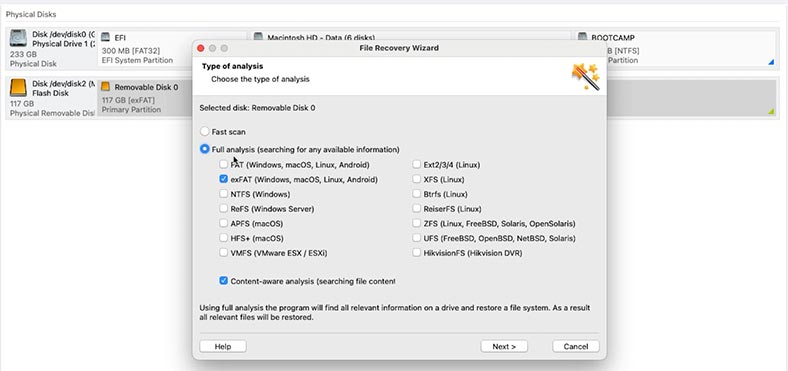
Task: Disable the Content-aware analysis checkbox
Action: point(224,281)
